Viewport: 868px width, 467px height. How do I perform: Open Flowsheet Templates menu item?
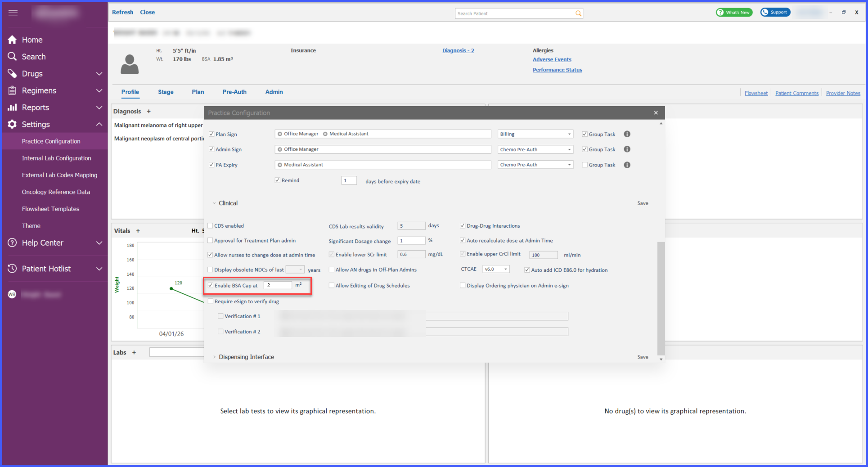pos(50,209)
